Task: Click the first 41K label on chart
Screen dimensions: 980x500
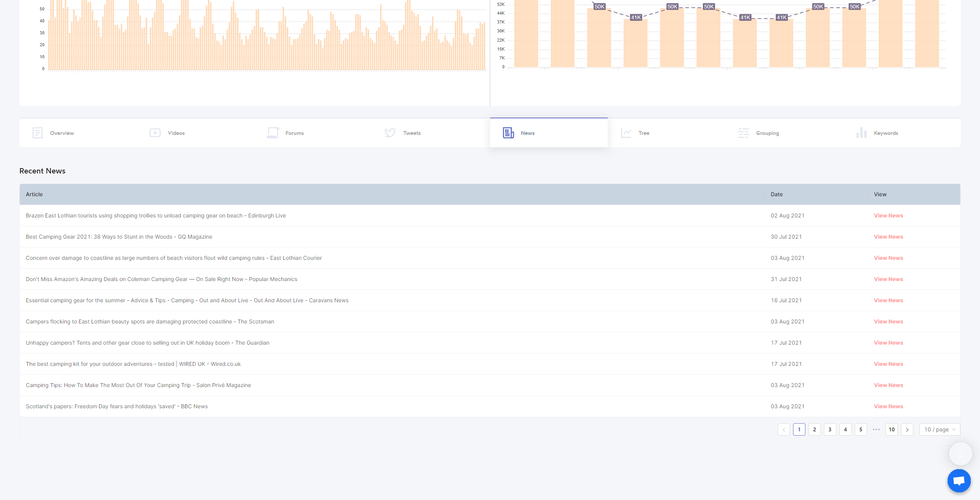Action: click(635, 17)
